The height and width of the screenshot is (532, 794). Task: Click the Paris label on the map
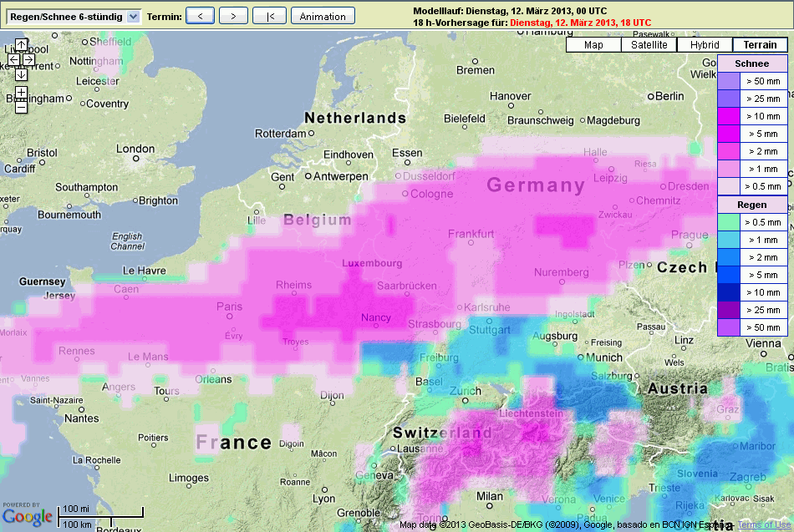click(x=229, y=307)
